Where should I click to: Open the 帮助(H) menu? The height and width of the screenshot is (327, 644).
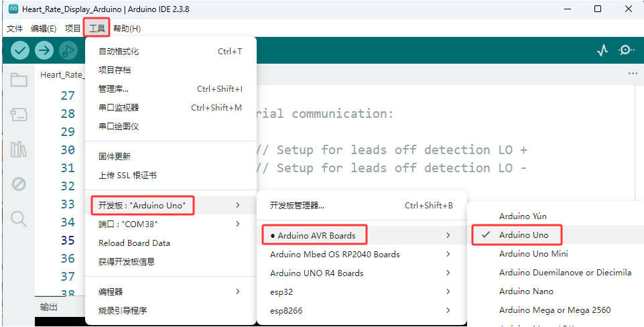(127, 28)
